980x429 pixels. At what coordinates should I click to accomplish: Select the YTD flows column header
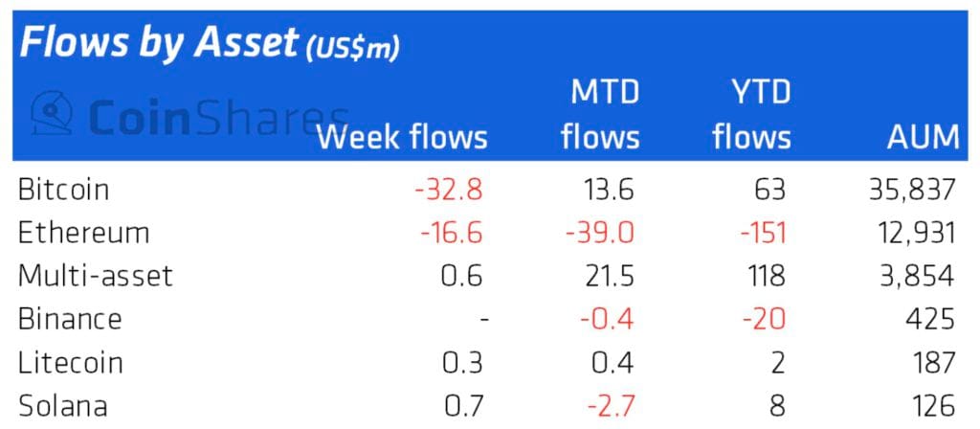pos(751,115)
